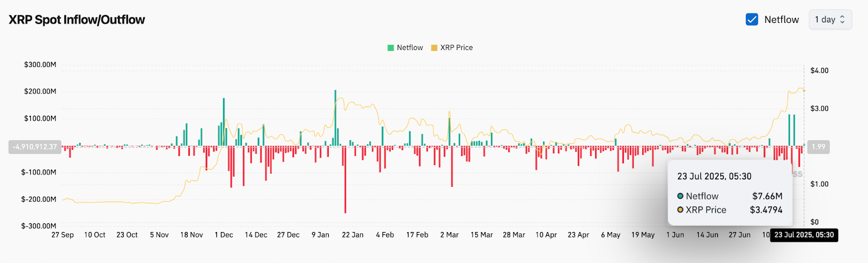Click the 2 Mar date label
The width and height of the screenshot is (868, 263).
[x=450, y=235]
